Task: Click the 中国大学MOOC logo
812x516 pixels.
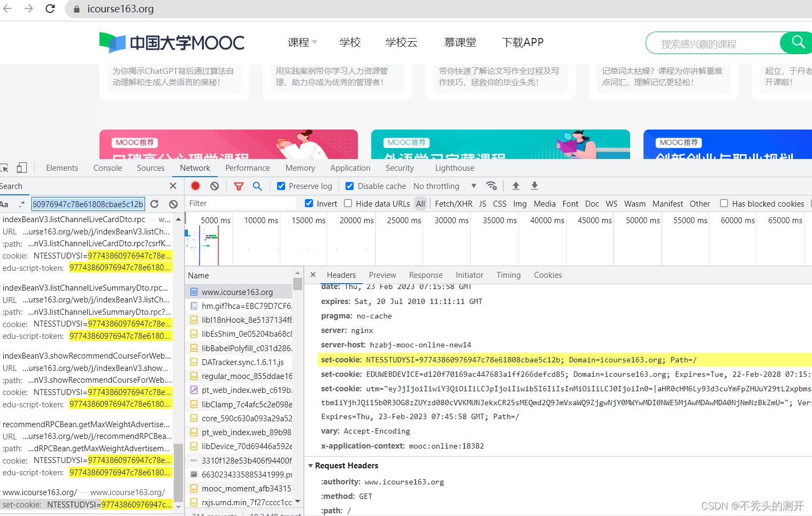Action: (172, 42)
